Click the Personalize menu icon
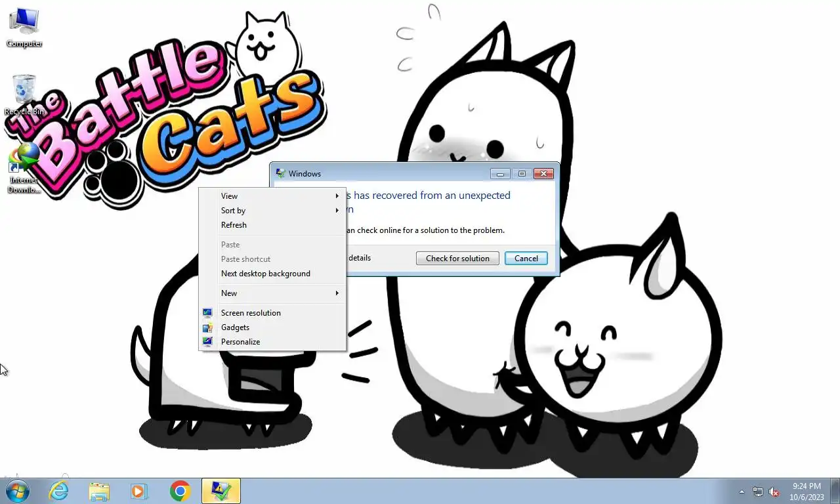The width and height of the screenshot is (840, 504). (207, 342)
